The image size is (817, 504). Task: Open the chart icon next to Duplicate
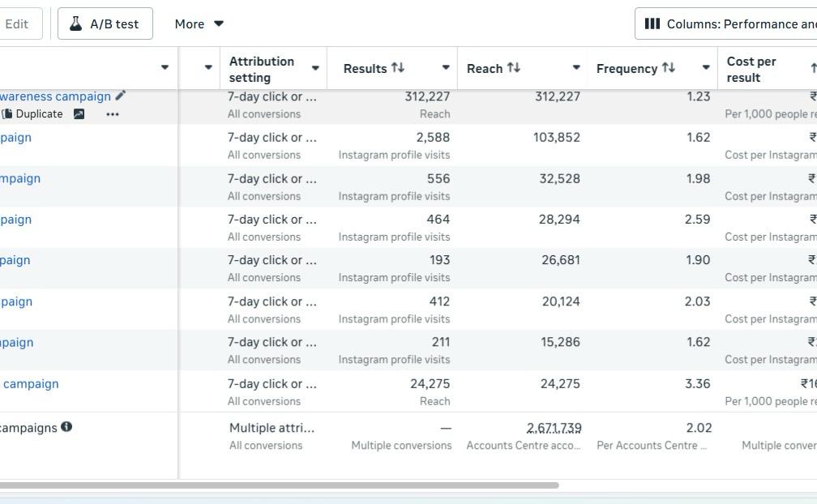(79, 114)
